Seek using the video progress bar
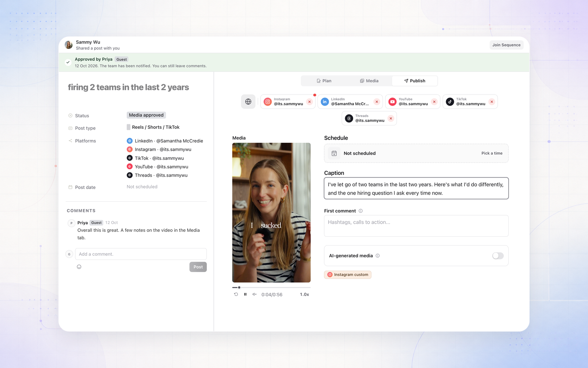The image size is (588, 368). (271, 287)
